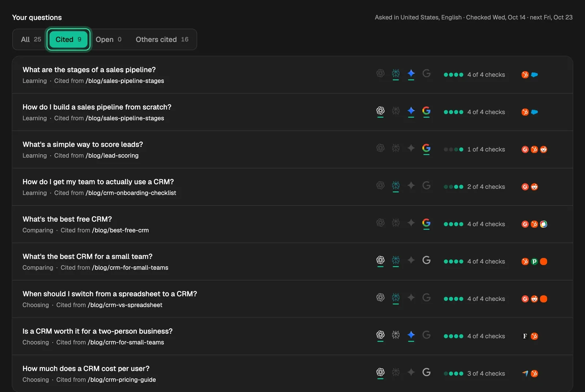Click competitor icons in score leads row

tap(534, 149)
